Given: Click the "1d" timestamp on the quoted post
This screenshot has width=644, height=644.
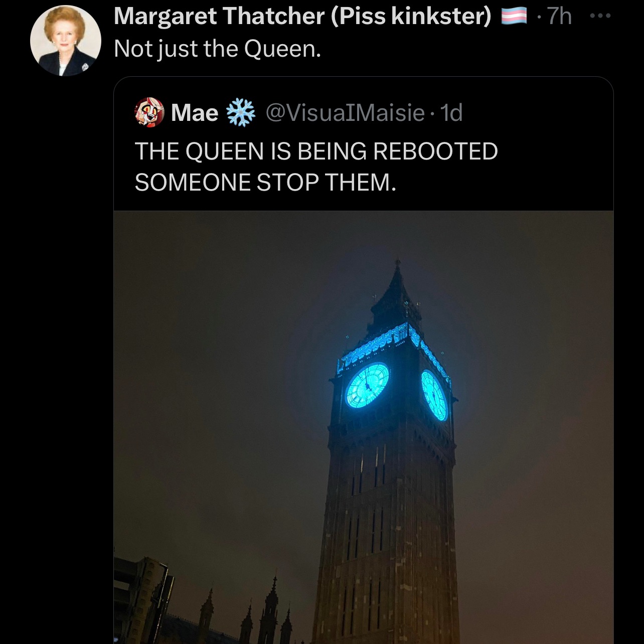Looking at the screenshot, I should (451, 113).
